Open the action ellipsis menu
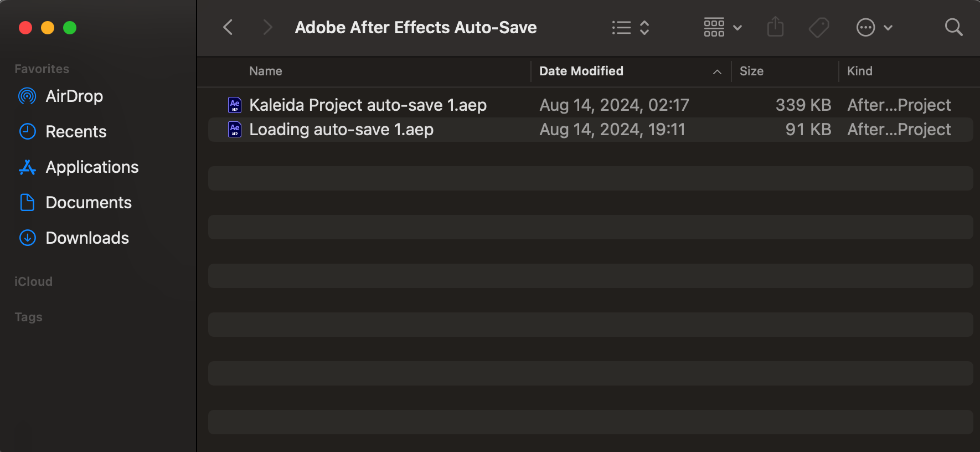 [874, 27]
